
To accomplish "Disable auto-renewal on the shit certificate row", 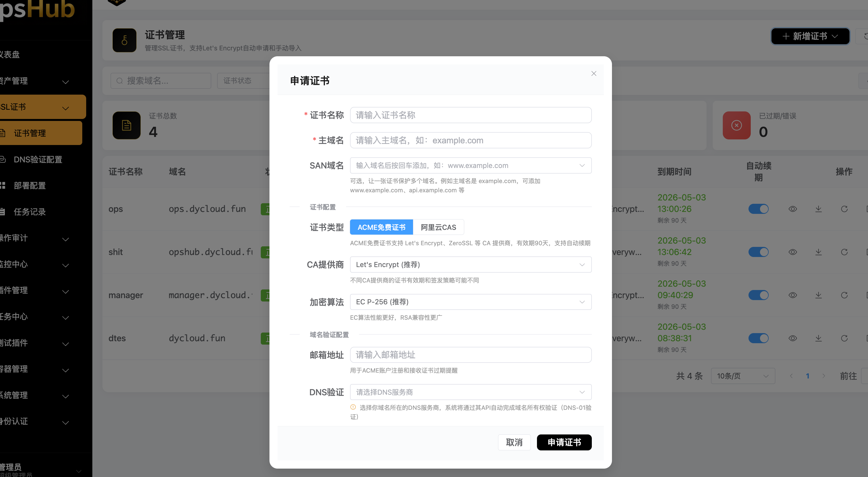I will tap(759, 252).
